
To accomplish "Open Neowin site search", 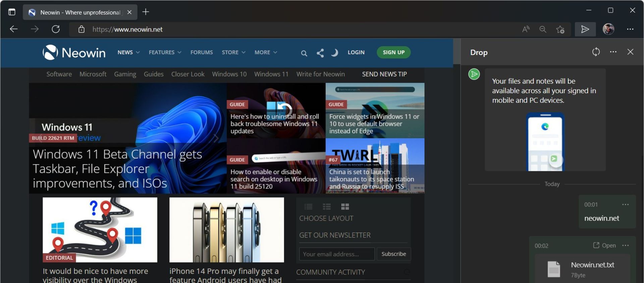I will [x=304, y=53].
